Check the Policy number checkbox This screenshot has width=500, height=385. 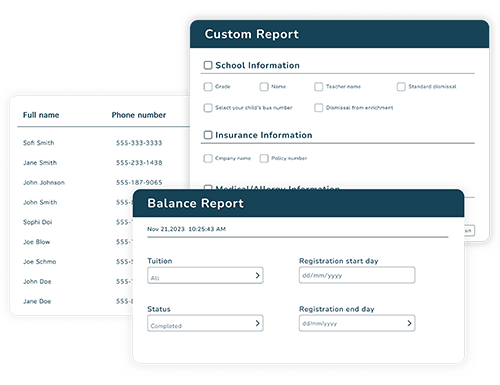click(x=264, y=158)
